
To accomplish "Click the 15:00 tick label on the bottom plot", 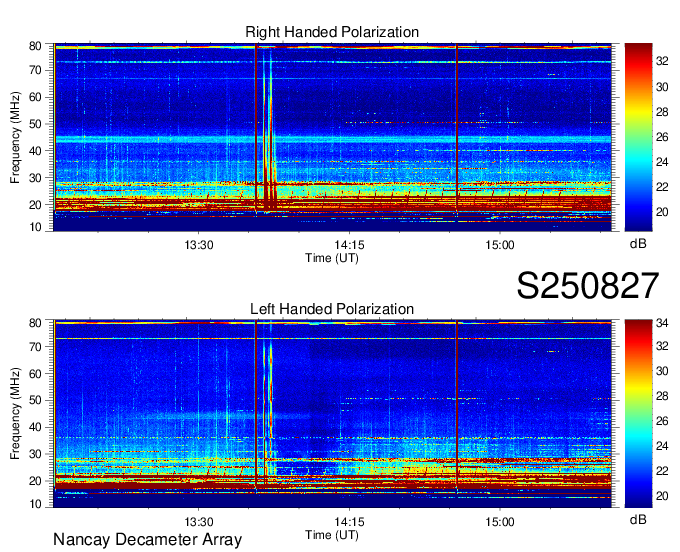I will [500, 522].
